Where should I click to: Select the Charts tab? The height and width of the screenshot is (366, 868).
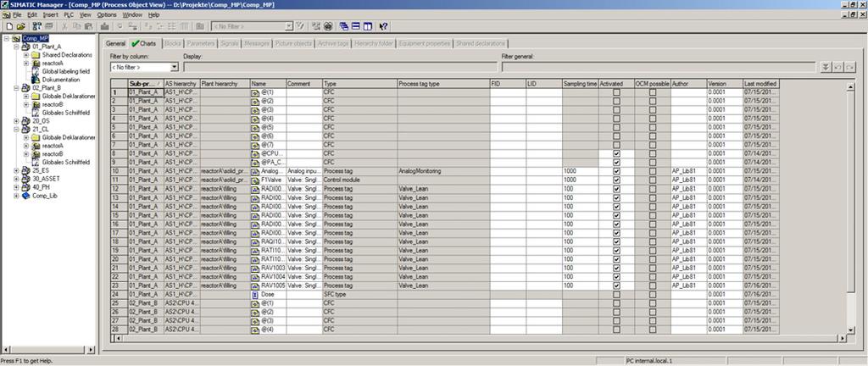(x=144, y=44)
